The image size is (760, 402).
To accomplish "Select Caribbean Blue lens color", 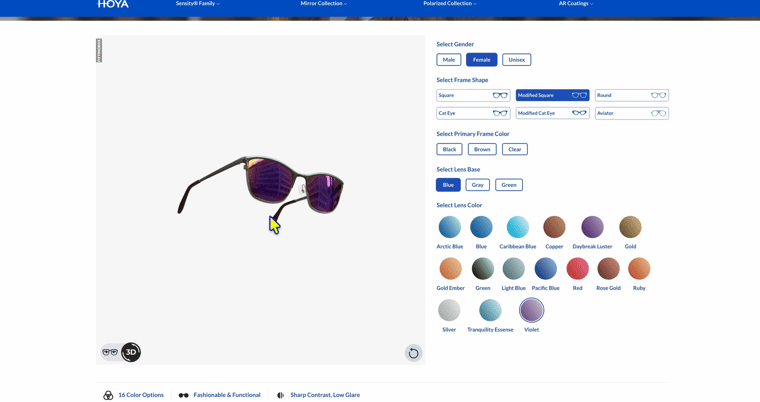I will point(518,227).
